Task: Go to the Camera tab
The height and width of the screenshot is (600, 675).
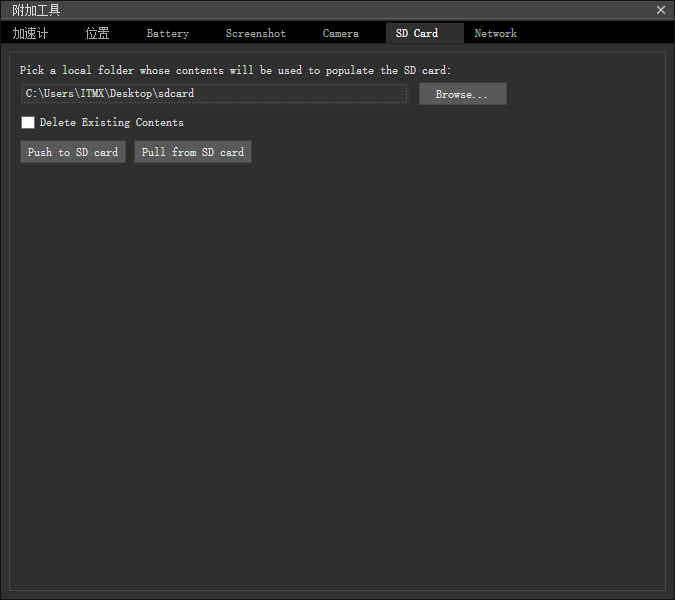Action: click(340, 33)
